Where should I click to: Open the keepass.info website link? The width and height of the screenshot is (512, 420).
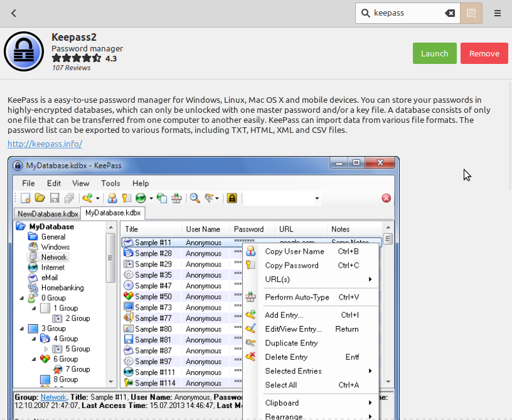(x=45, y=144)
